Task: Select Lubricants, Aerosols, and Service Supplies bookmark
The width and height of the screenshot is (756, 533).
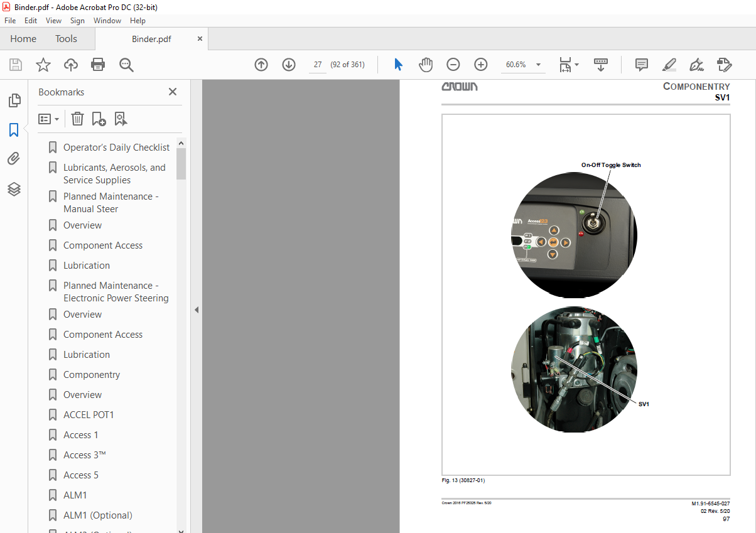Action: click(x=114, y=174)
